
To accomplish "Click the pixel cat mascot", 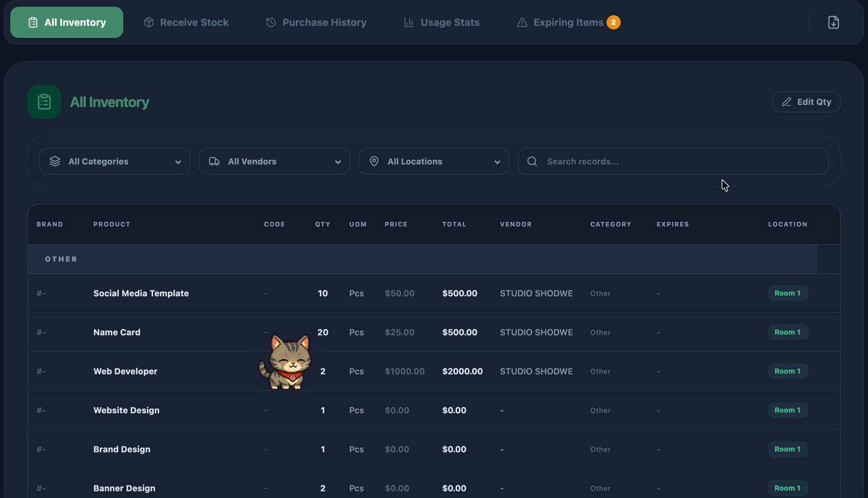I will click(x=285, y=362).
